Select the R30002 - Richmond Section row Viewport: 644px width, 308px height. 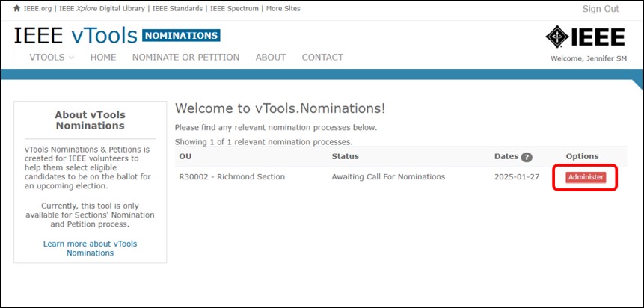point(401,177)
